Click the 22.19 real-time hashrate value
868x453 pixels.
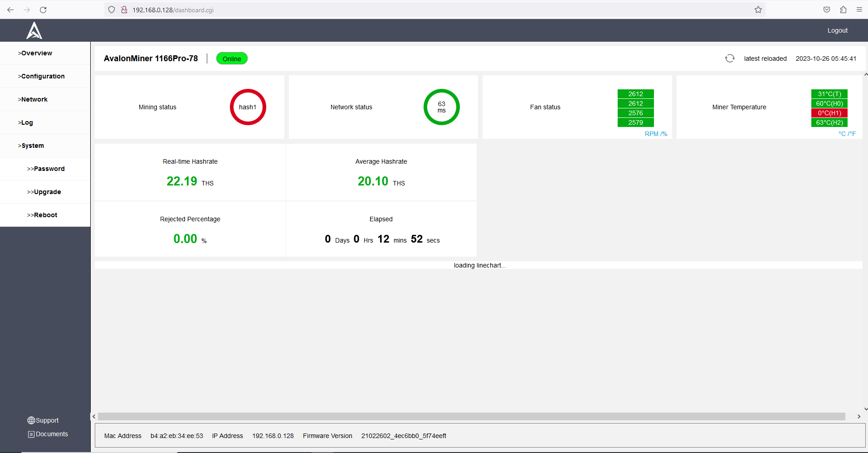(182, 181)
